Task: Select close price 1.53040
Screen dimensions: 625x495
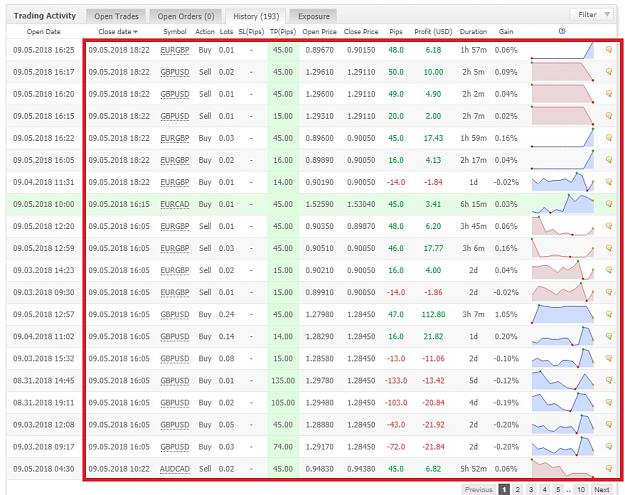Action: tap(361, 204)
